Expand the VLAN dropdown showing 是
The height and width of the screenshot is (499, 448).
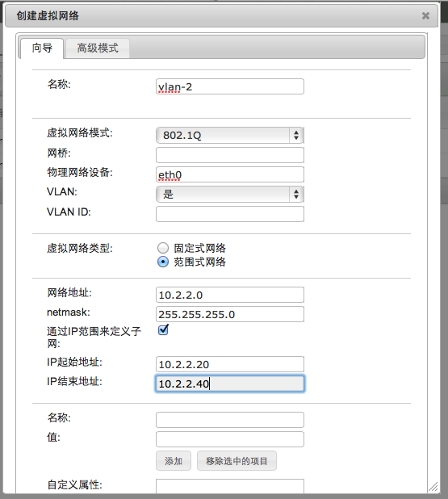coord(230,194)
